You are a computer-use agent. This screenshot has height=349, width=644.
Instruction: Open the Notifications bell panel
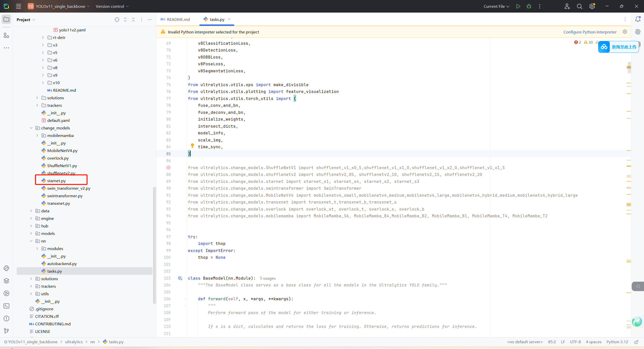(x=638, y=19)
